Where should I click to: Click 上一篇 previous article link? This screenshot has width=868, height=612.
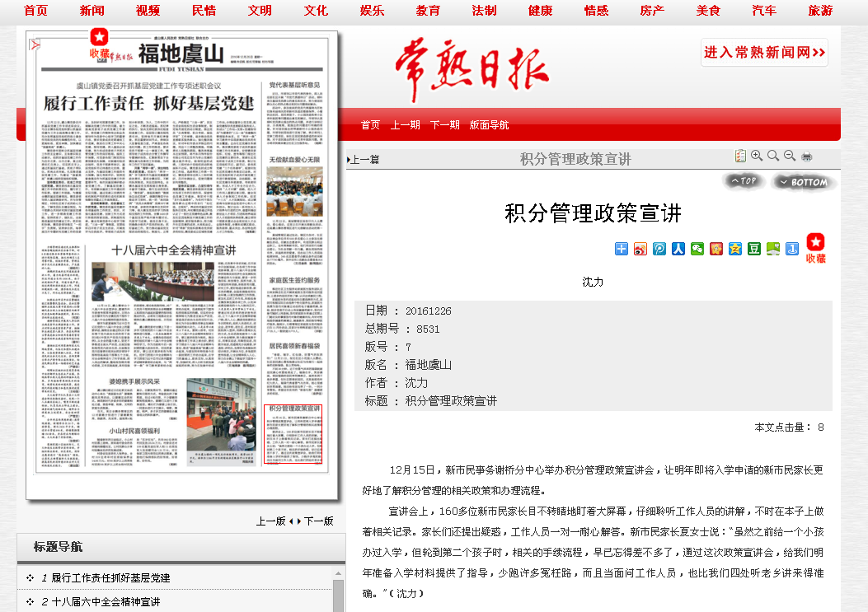[x=364, y=160]
